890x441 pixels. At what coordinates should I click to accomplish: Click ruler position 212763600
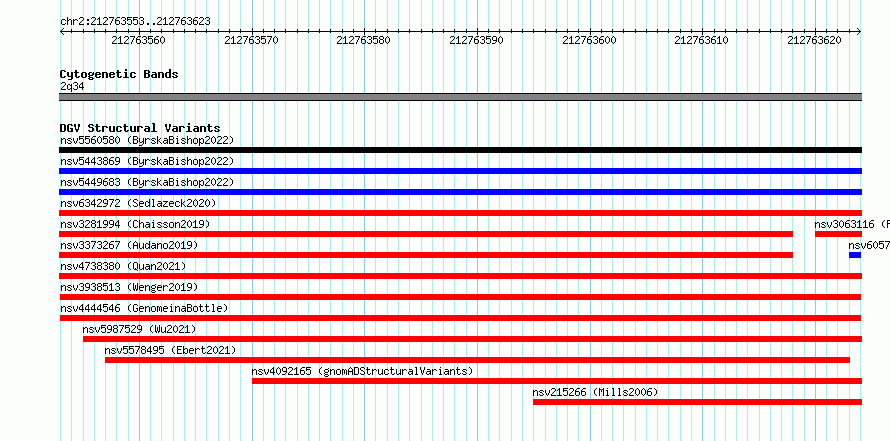pos(589,40)
